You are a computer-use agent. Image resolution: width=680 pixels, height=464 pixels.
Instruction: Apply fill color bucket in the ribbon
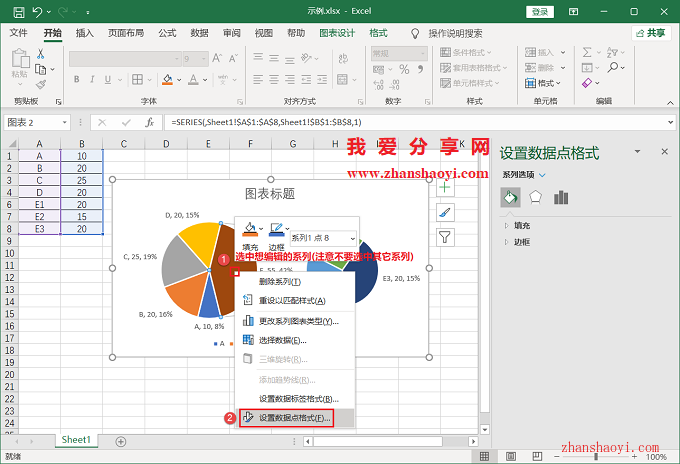pyautogui.click(x=167, y=79)
